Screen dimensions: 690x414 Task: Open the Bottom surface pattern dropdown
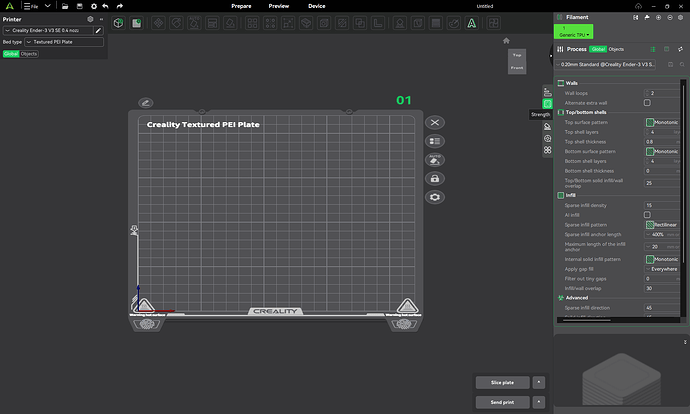click(662, 151)
